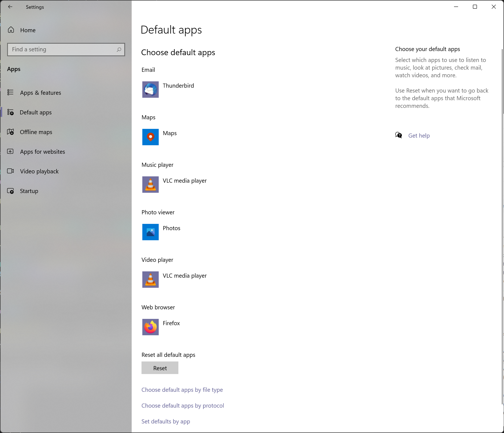Click the Apps for websites sidebar icon

point(10,152)
